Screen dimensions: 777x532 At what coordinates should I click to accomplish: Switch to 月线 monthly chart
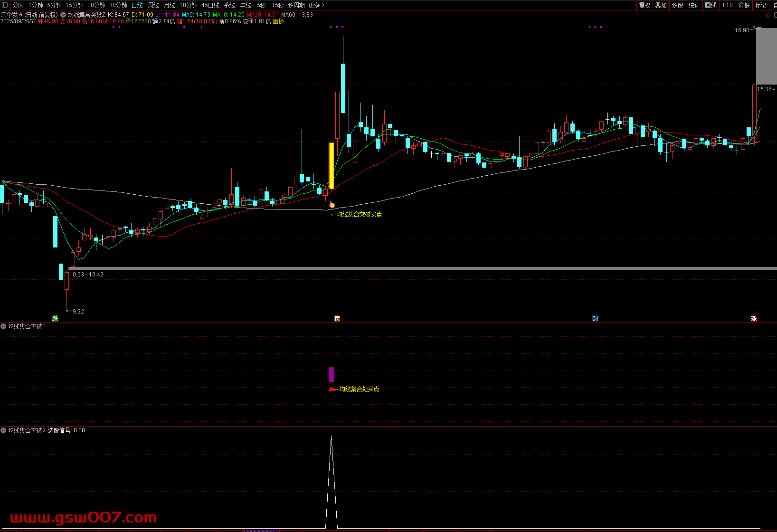[170, 5]
